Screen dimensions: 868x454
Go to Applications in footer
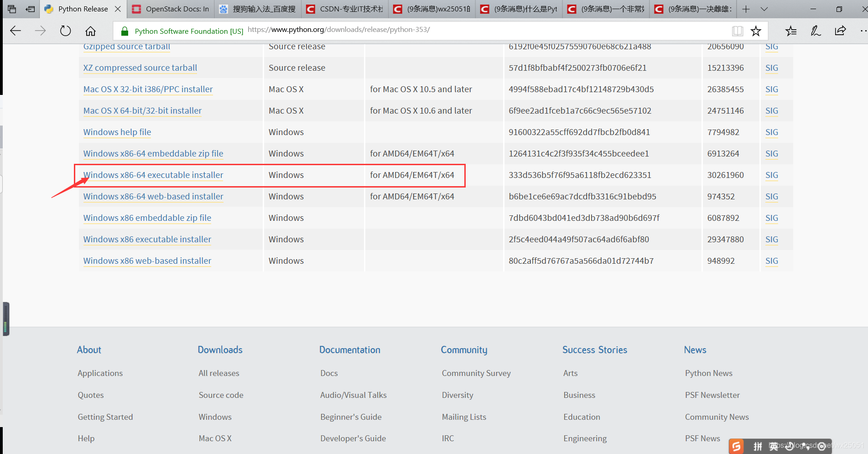pos(100,373)
